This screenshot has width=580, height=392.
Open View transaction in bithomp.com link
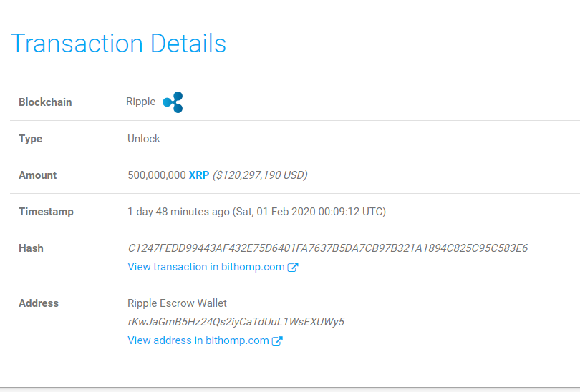(206, 267)
